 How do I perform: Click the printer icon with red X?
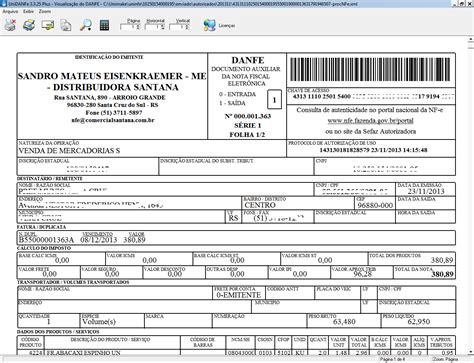[x=10, y=25]
